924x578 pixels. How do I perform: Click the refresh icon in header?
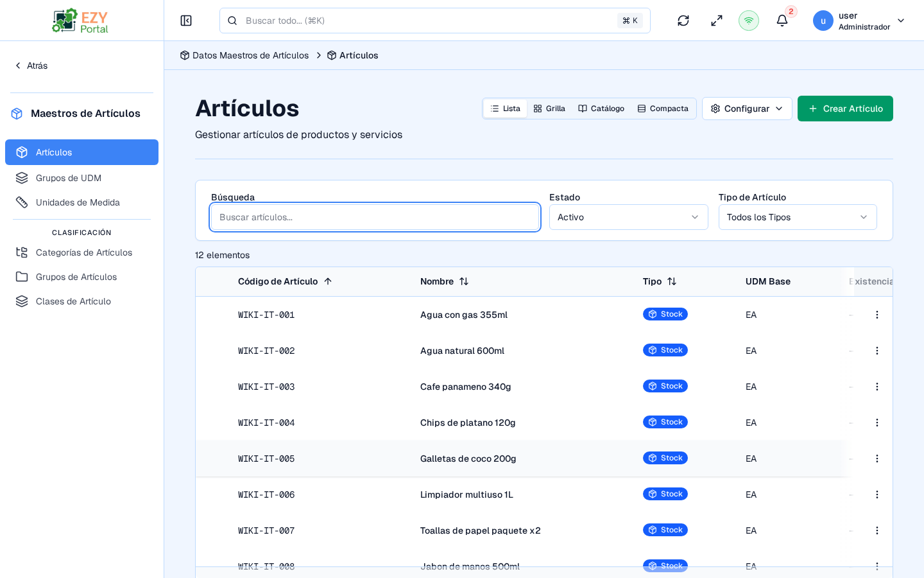coord(683,21)
